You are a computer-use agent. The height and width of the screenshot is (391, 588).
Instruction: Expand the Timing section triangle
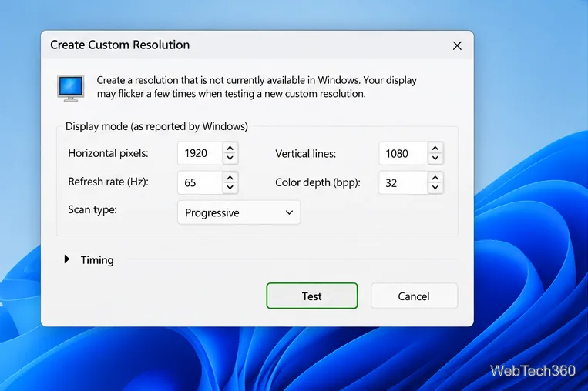67,259
